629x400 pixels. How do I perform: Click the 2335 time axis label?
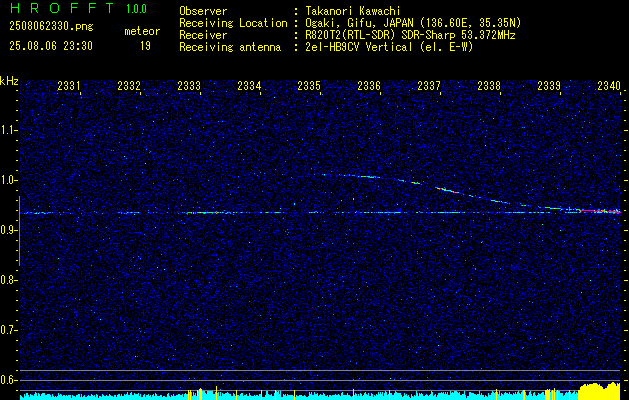click(308, 85)
